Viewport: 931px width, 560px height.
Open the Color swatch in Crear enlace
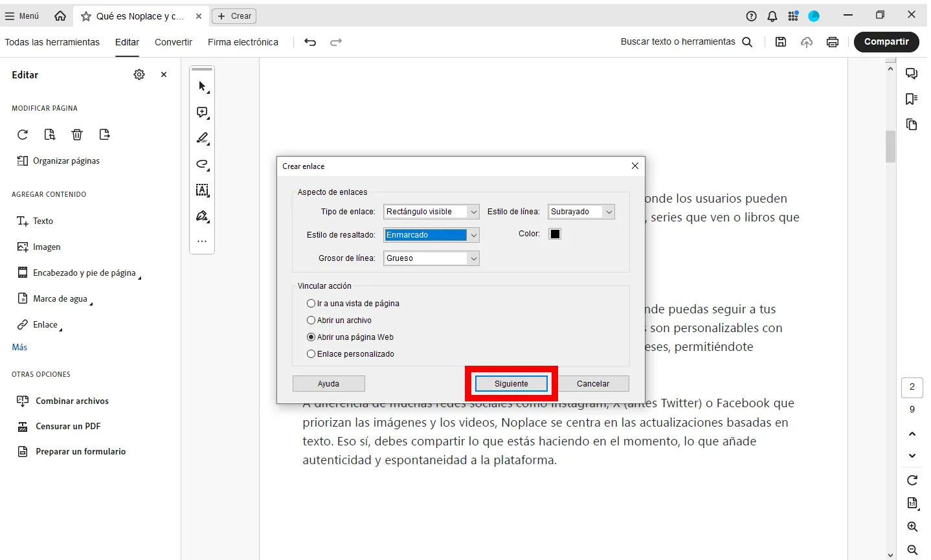pos(555,234)
